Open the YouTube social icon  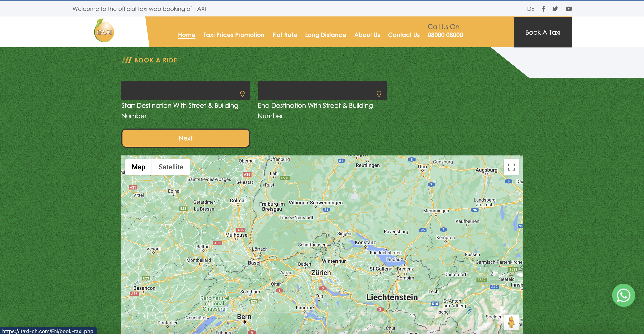[568, 9]
